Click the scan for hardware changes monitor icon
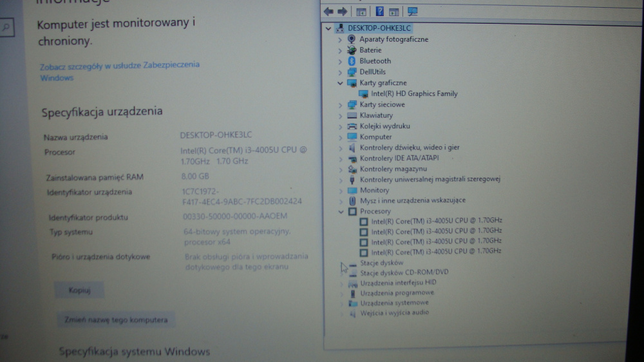This screenshot has height=362, width=644. [413, 12]
